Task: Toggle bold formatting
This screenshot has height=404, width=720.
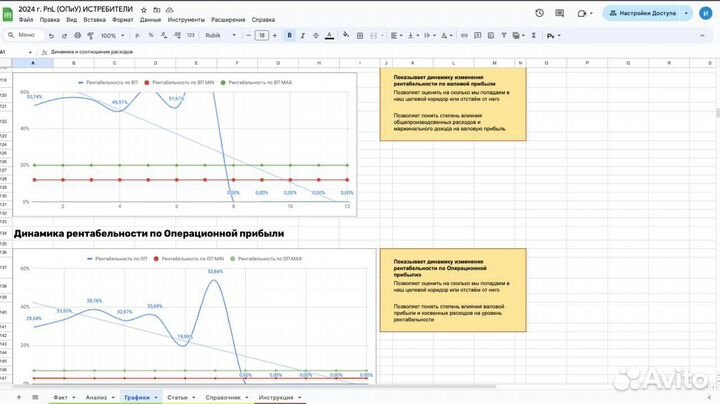Action: point(290,35)
